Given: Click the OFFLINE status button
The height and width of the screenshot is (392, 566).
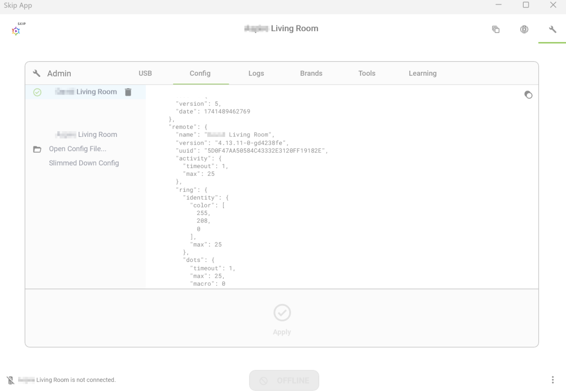Looking at the screenshot, I should pyautogui.click(x=284, y=381).
